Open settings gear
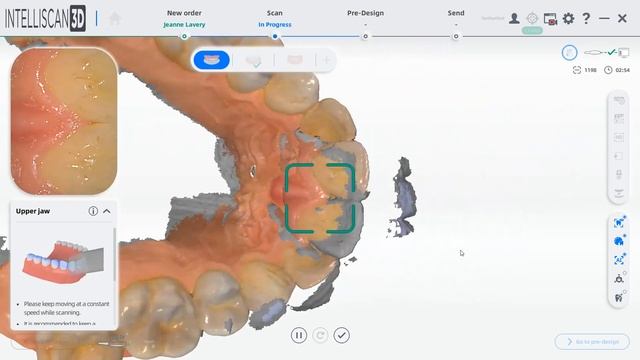The height and width of the screenshot is (360, 640). coord(568,18)
